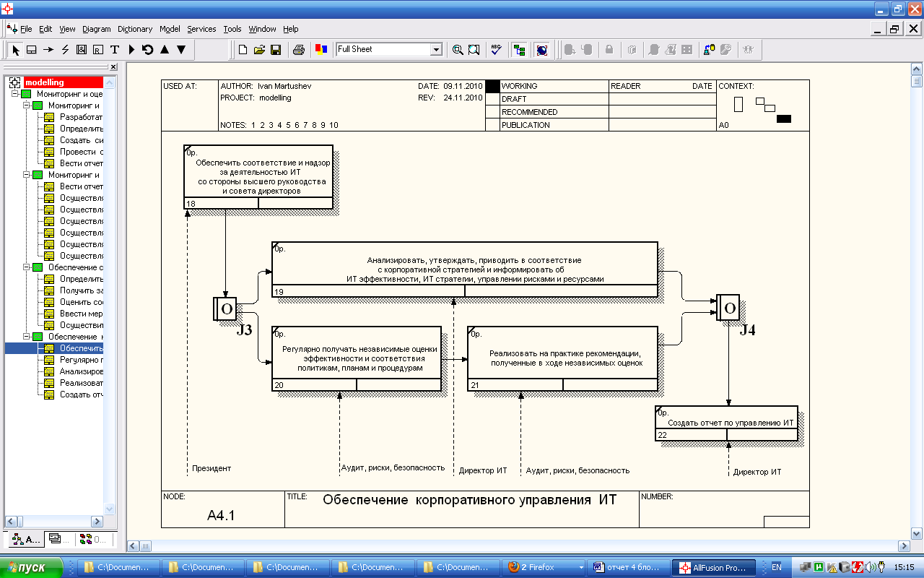
Task: Save the model with the floppy icon
Action: (275, 50)
